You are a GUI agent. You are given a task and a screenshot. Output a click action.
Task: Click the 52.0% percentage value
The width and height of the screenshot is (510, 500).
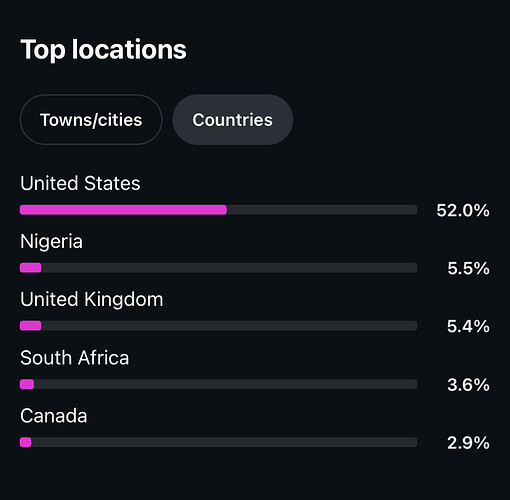click(463, 210)
